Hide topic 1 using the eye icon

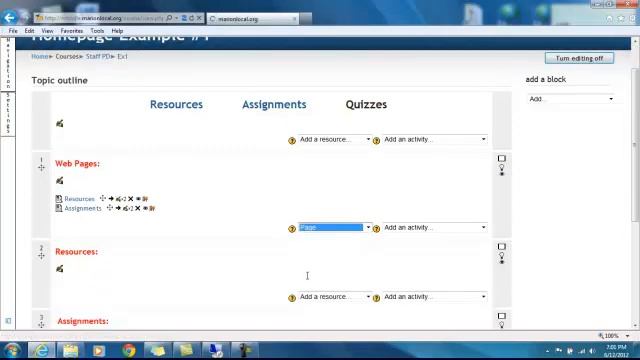(502, 174)
